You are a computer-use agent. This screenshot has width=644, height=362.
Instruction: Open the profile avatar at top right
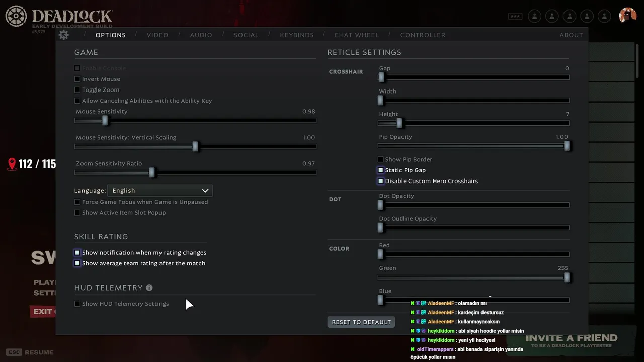coord(627,15)
